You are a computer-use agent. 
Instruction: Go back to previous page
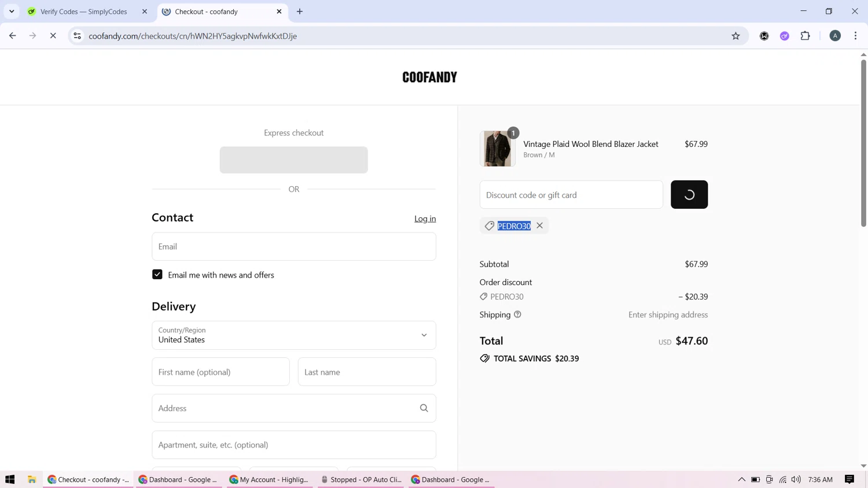pos(12,36)
